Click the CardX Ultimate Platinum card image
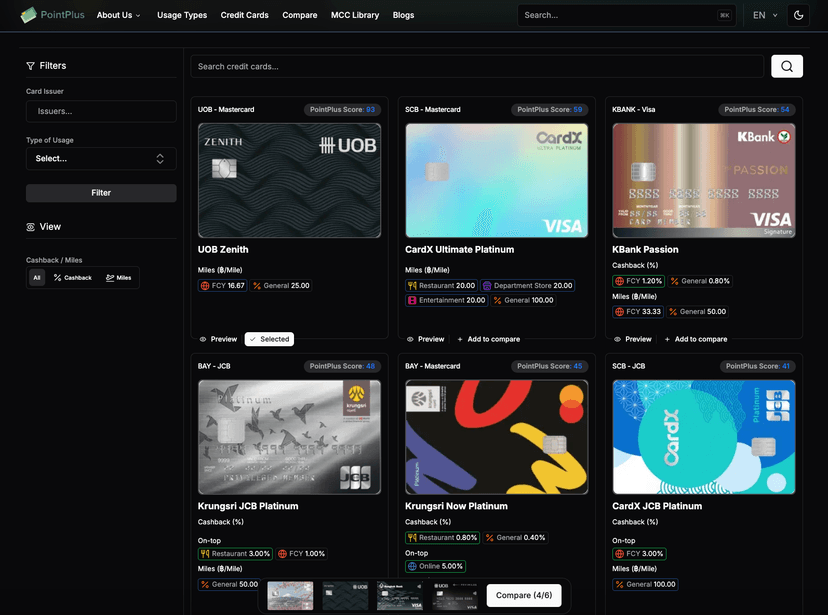 496,181
